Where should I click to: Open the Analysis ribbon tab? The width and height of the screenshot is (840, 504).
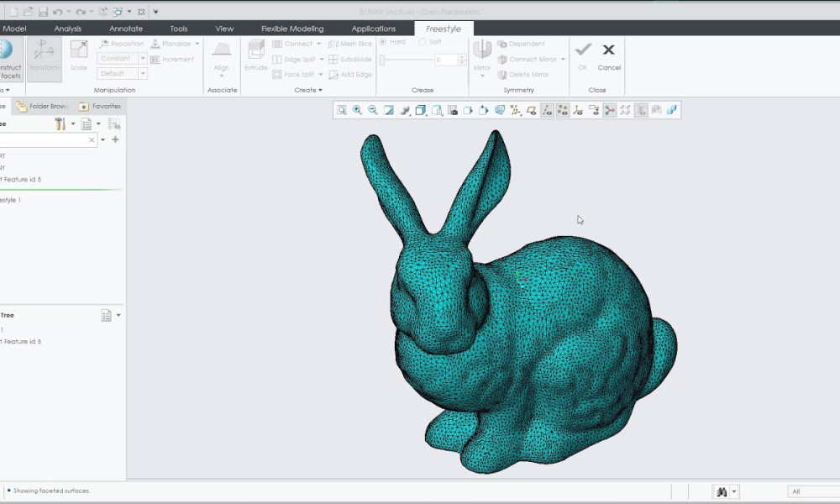67,29
